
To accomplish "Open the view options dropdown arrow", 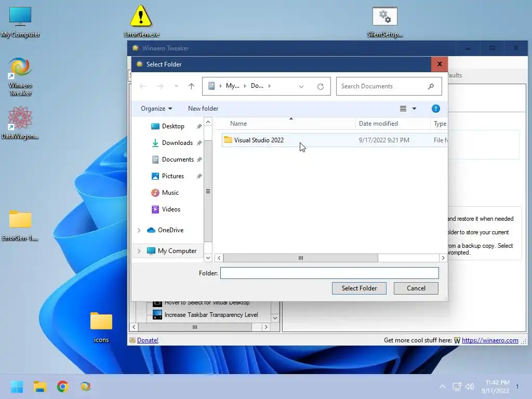I will 414,109.
